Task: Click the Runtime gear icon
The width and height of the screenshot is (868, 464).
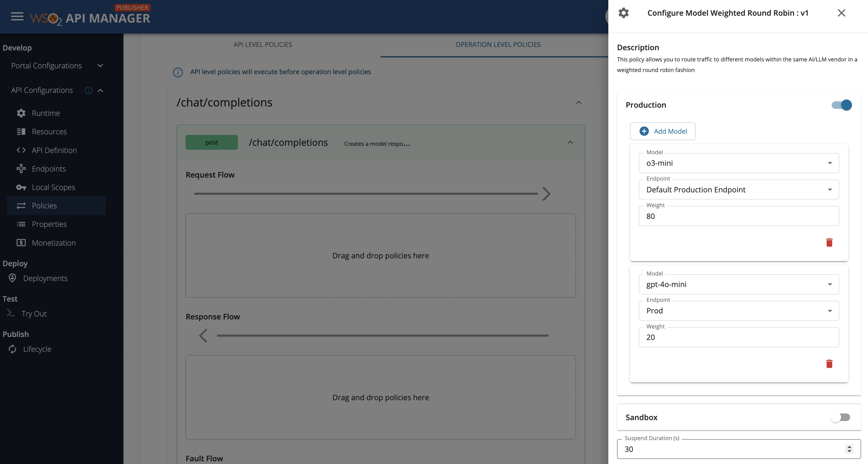Action: (21, 113)
